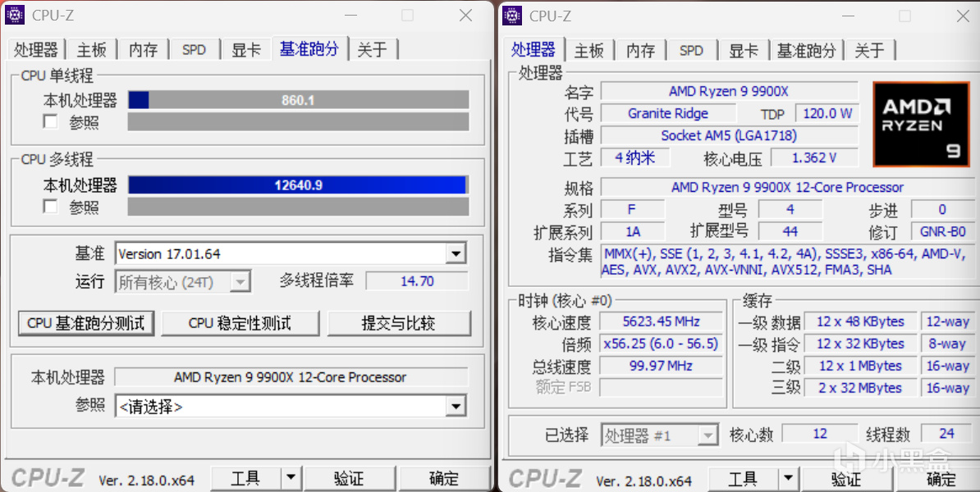Enable 参照 checkbox under CPU 多线程
Viewport: 980px width, 492px height.
point(51,206)
